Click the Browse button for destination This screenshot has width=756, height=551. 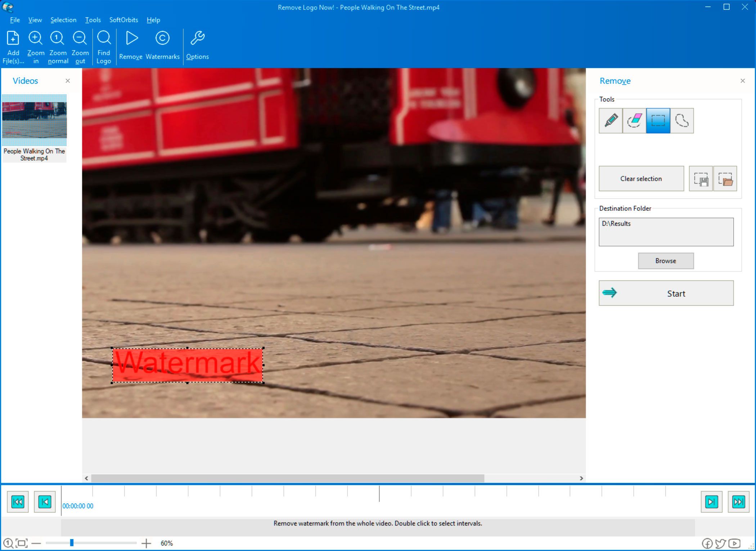(x=666, y=260)
